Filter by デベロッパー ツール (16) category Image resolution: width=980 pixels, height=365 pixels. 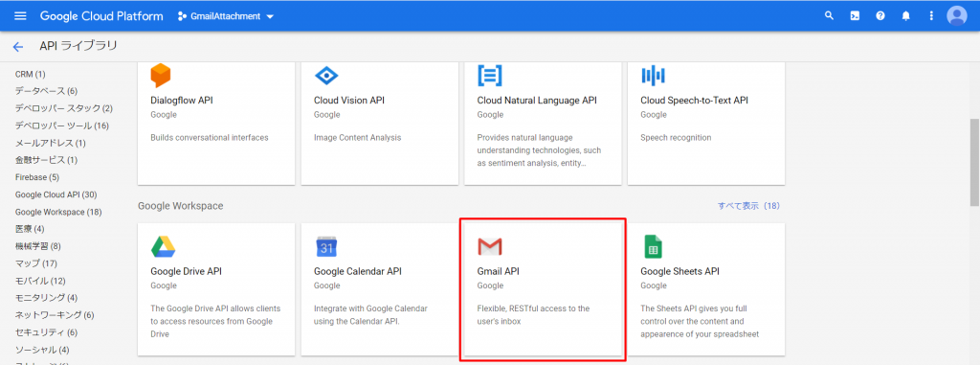(x=62, y=125)
